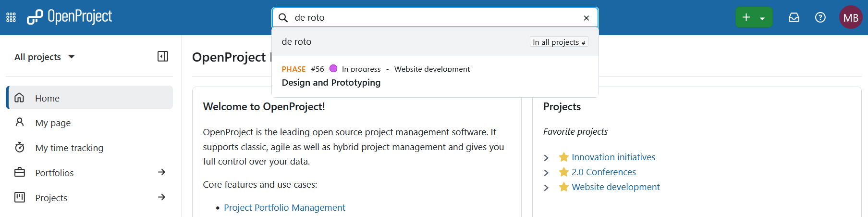The width and height of the screenshot is (868, 217).
Task: Open the modules grid menu icon
Action: (11, 18)
